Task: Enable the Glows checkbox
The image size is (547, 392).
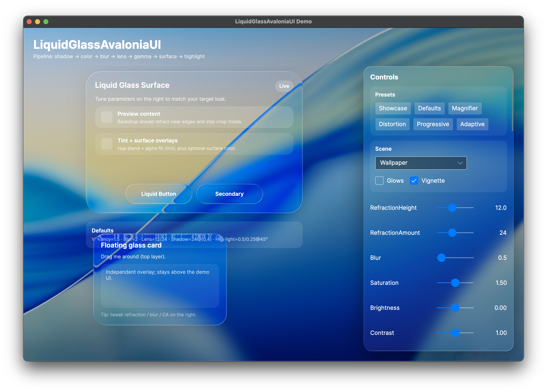Action: (379, 181)
